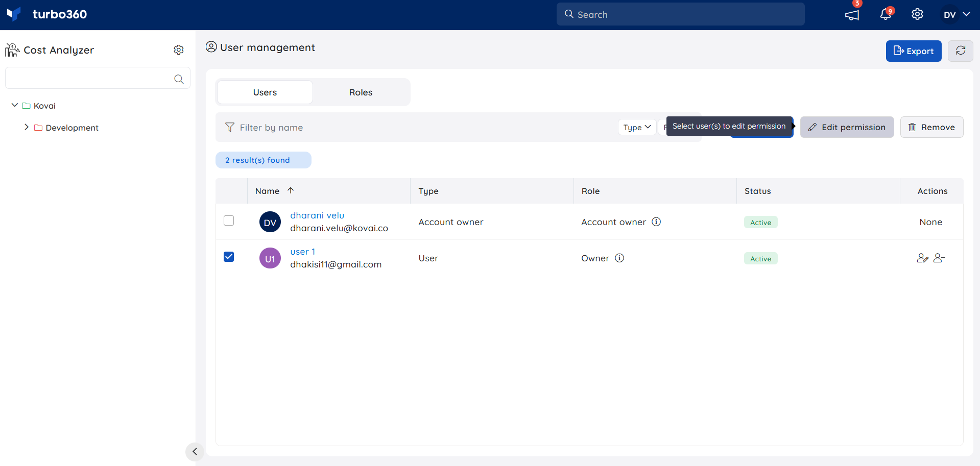Open the Type filter dropdown
Screen dimensions: 980x466
(x=637, y=127)
